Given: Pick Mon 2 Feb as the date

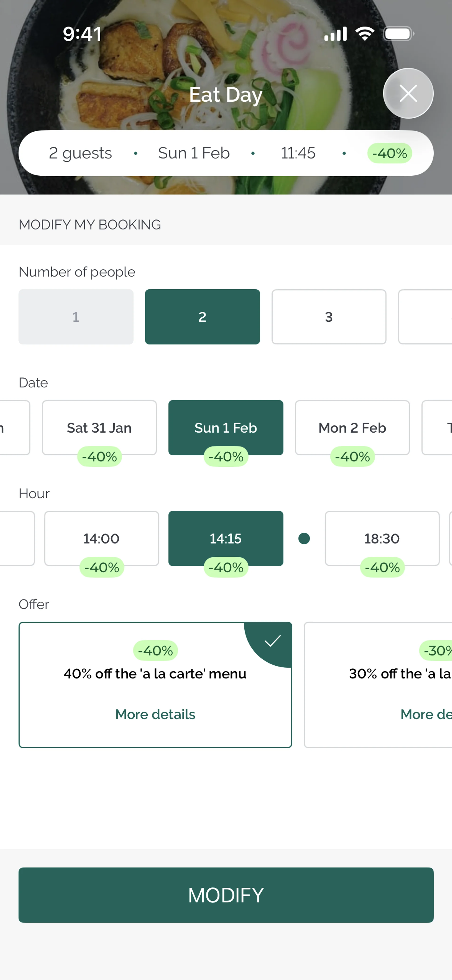Looking at the screenshot, I should click(352, 428).
